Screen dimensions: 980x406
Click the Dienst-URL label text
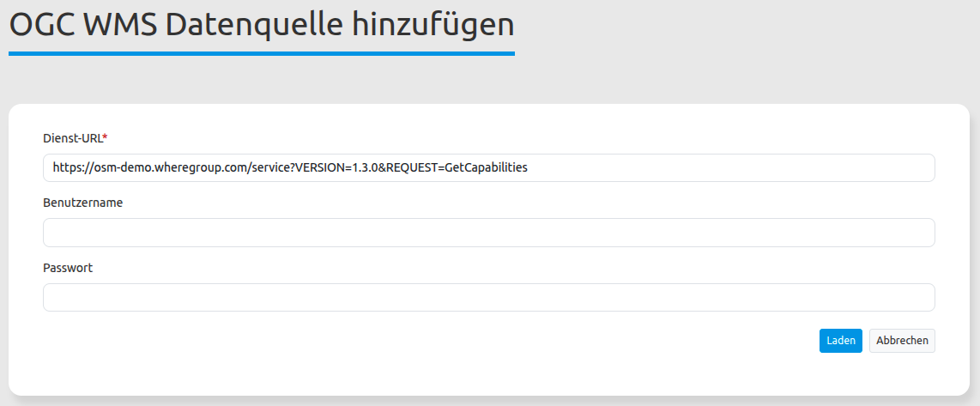pyautogui.click(x=72, y=138)
